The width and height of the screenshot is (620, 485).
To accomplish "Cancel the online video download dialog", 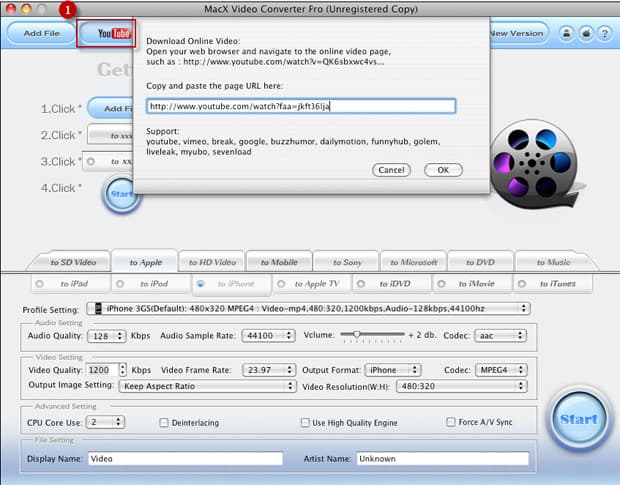I will point(391,170).
